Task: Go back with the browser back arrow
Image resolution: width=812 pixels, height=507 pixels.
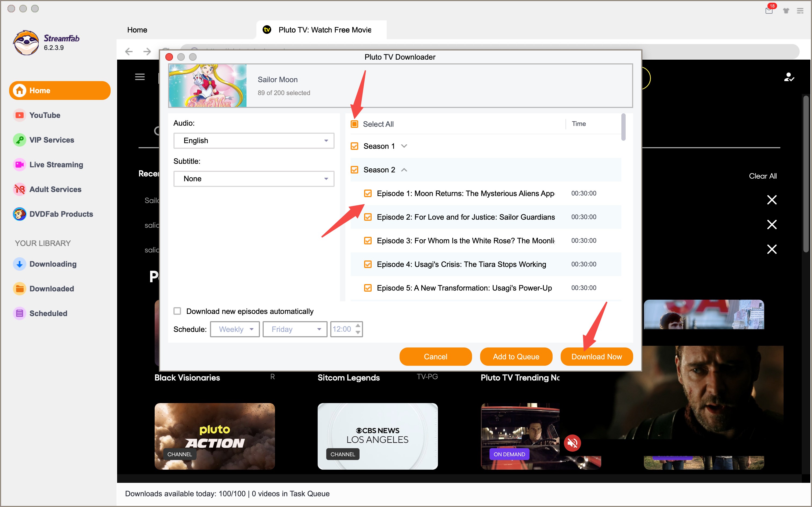Action: [x=129, y=51]
